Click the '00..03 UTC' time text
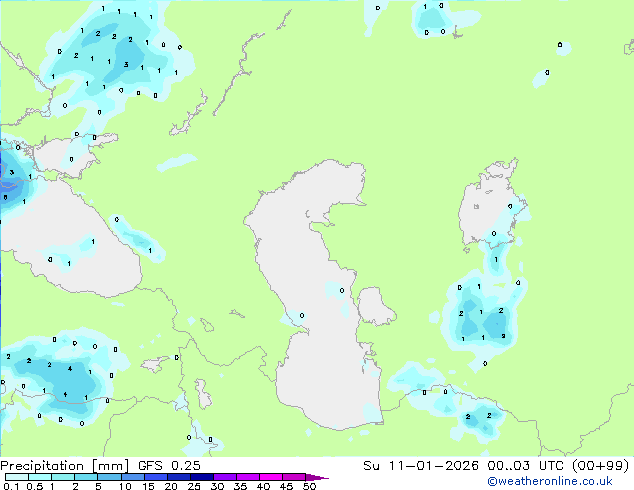Screen dimensions: 634x490 tap(526, 466)
